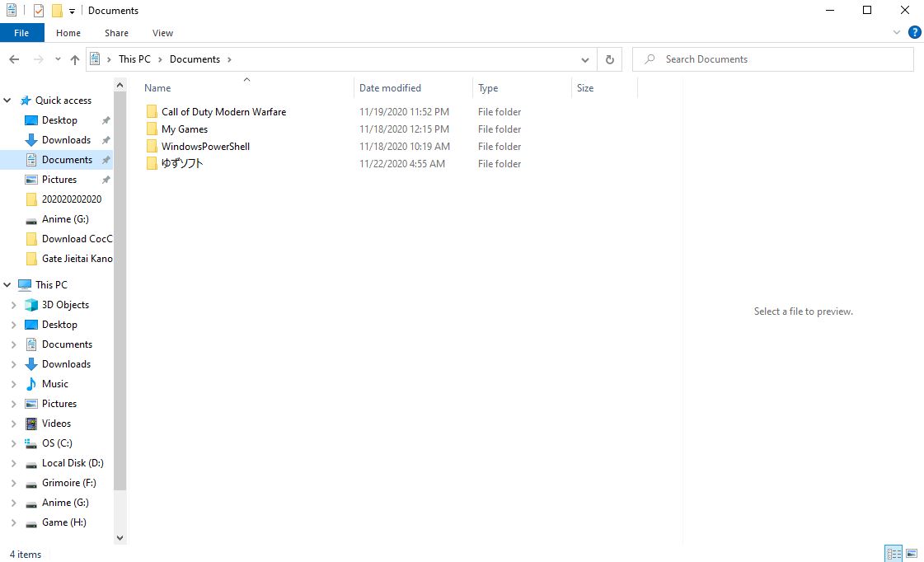Click This PC in the address breadcrumb

(x=134, y=59)
